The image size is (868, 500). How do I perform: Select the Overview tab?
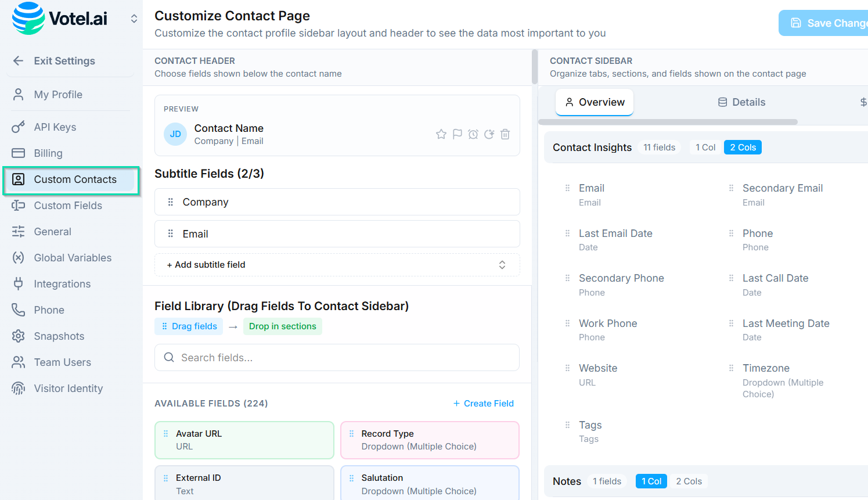(595, 102)
